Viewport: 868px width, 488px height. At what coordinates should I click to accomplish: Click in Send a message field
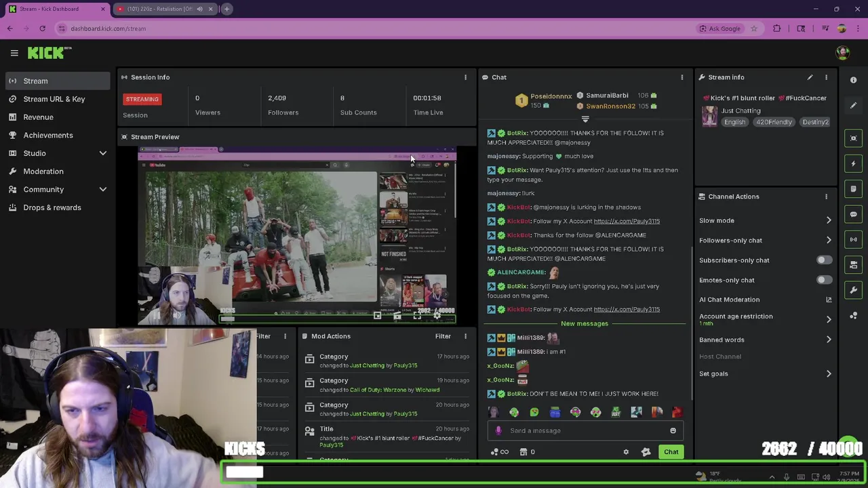[x=585, y=430]
